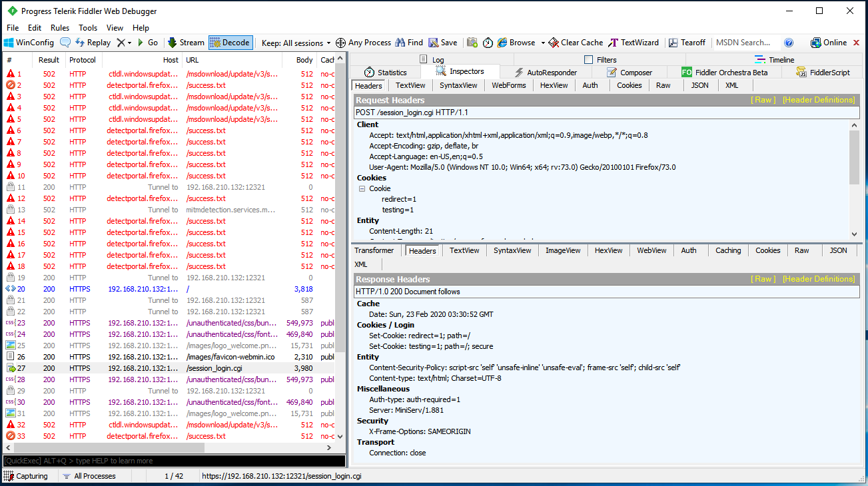Click the Remove sessions X icon
This screenshot has width=868, height=486.
coord(121,43)
